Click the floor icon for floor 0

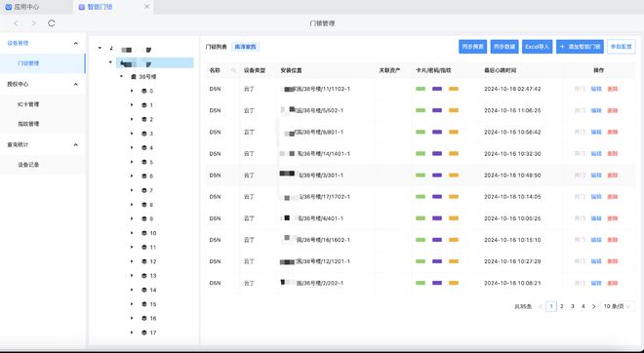pos(144,91)
